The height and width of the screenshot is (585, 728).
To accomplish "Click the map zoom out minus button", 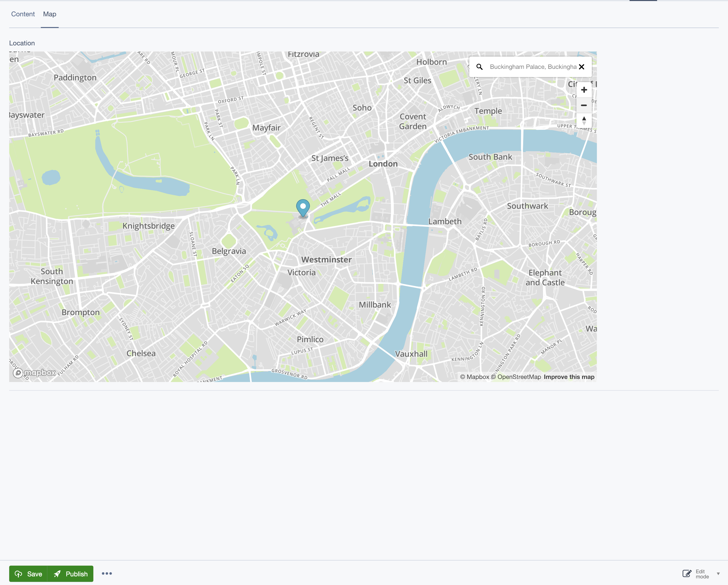I will (584, 105).
